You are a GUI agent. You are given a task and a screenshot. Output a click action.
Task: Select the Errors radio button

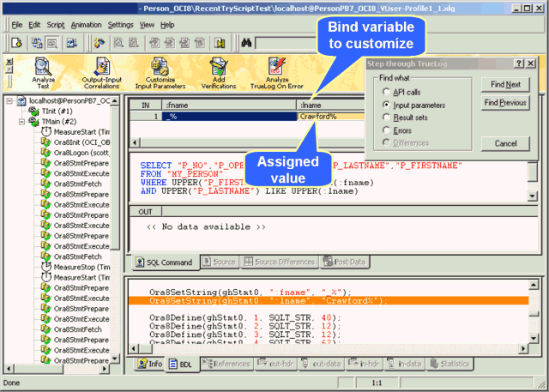[386, 130]
